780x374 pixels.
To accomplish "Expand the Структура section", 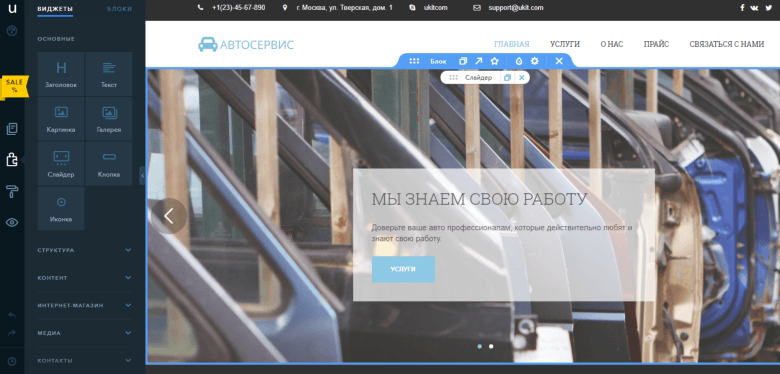I will tap(85, 250).
